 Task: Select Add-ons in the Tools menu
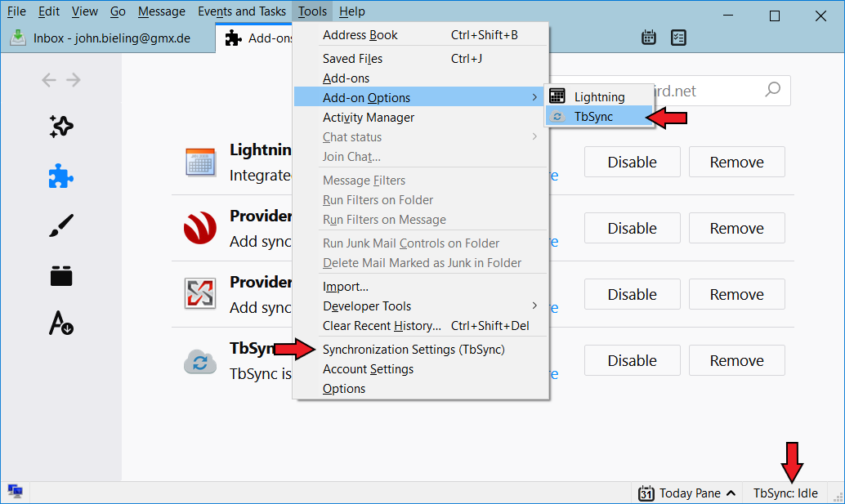tap(420, 78)
